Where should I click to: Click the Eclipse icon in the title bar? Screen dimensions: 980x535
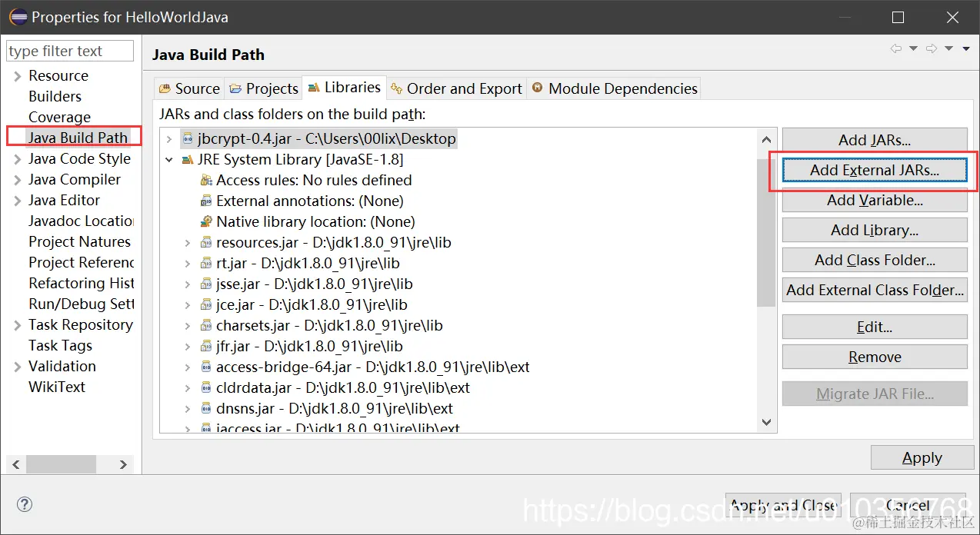[18, 17]
